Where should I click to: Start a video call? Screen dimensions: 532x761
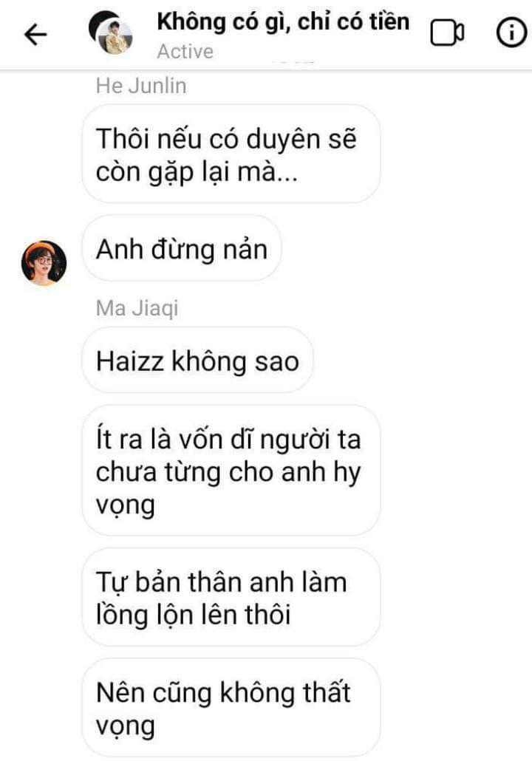pos(447,33)
